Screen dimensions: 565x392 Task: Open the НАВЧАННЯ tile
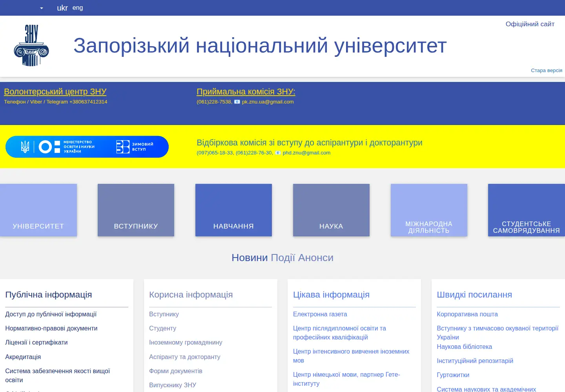pos(233,210)
